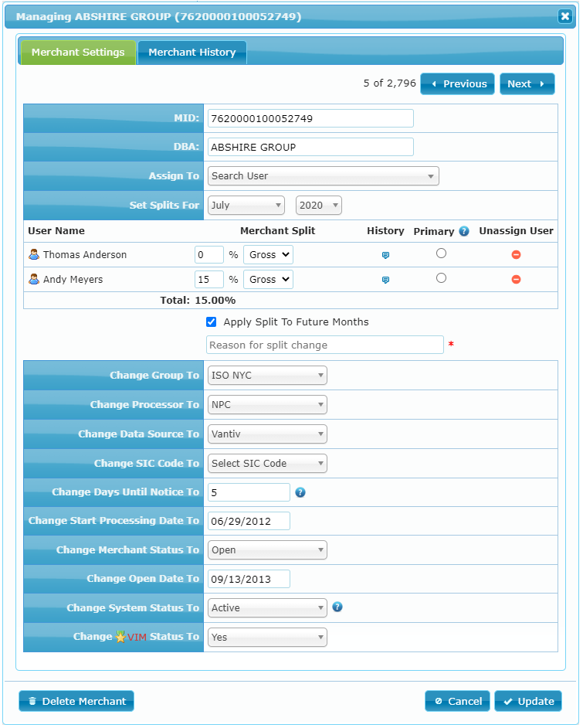Open the Assign To user dropdown

click(324, 176)
